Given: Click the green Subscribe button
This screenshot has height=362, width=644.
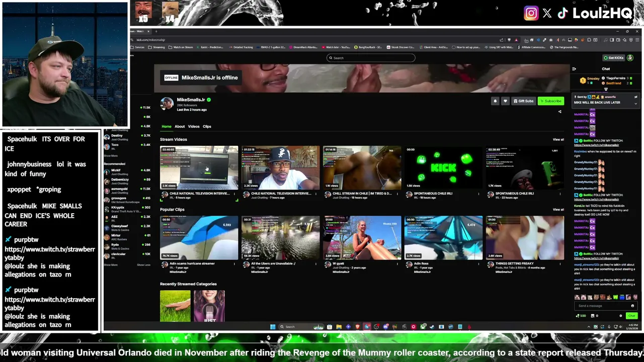Looking at the screenshot, I should click(550, 101).
